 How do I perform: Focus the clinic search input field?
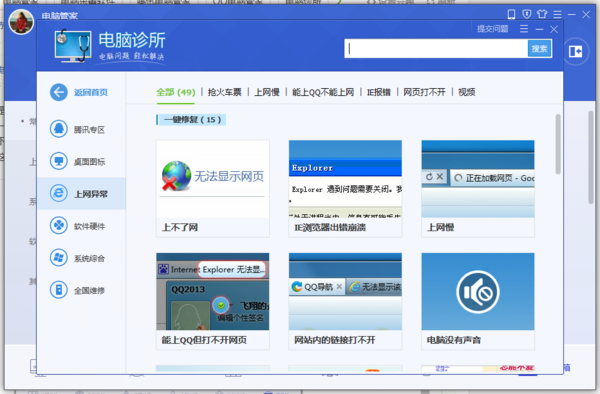click(436, 49)
